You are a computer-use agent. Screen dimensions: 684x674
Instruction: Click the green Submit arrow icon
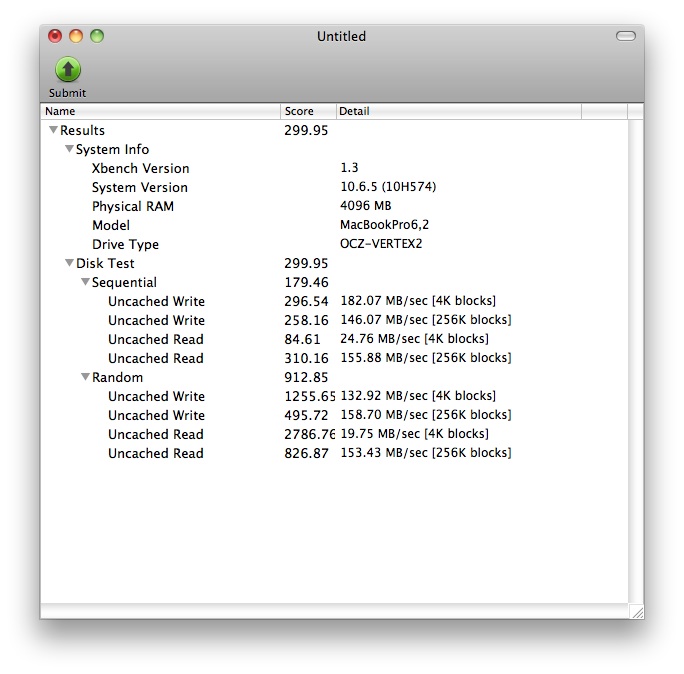pos(68,69)
